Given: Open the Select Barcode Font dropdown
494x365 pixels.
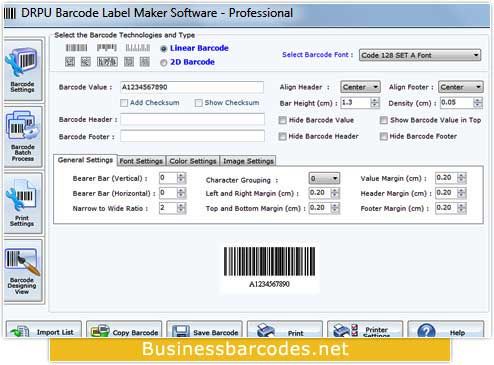Looking at the screenshot, I should coord(420,55).
